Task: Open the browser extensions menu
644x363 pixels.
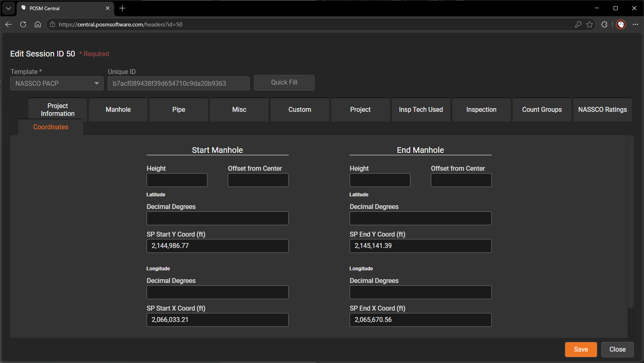Action: [x=604, y=24]
